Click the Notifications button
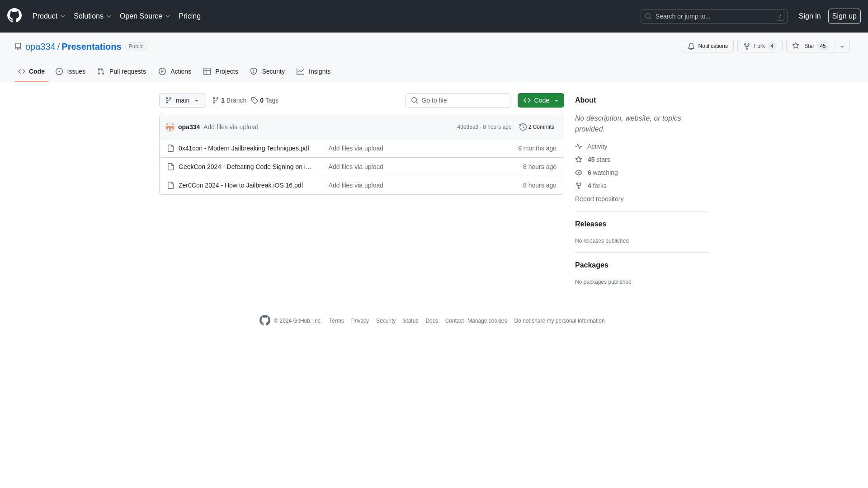868x488 pixels. (708, 46)
